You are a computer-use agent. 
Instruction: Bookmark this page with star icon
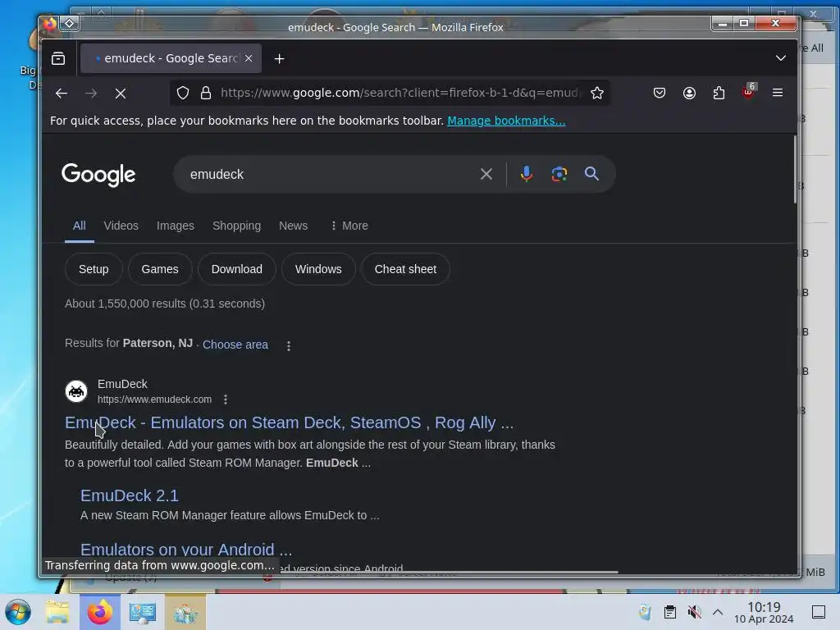pyautogui.click(x=597, y=93)
